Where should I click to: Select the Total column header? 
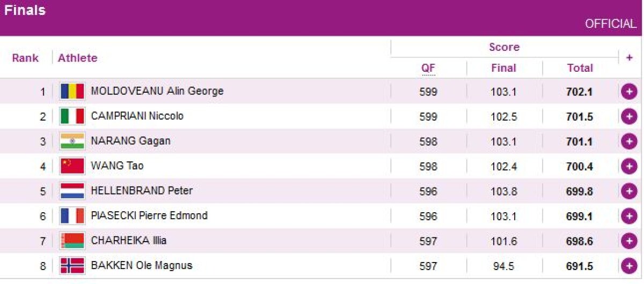(x=580, y=68)
